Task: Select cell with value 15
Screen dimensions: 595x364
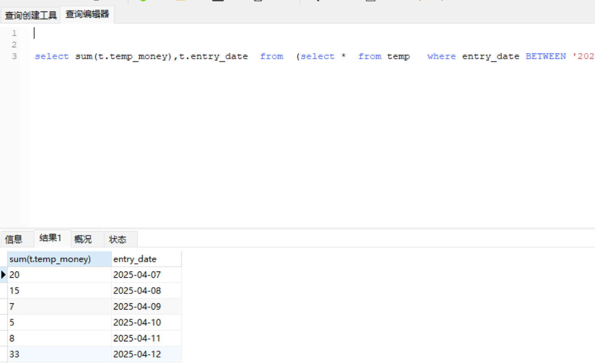Action: click(59, 291)
